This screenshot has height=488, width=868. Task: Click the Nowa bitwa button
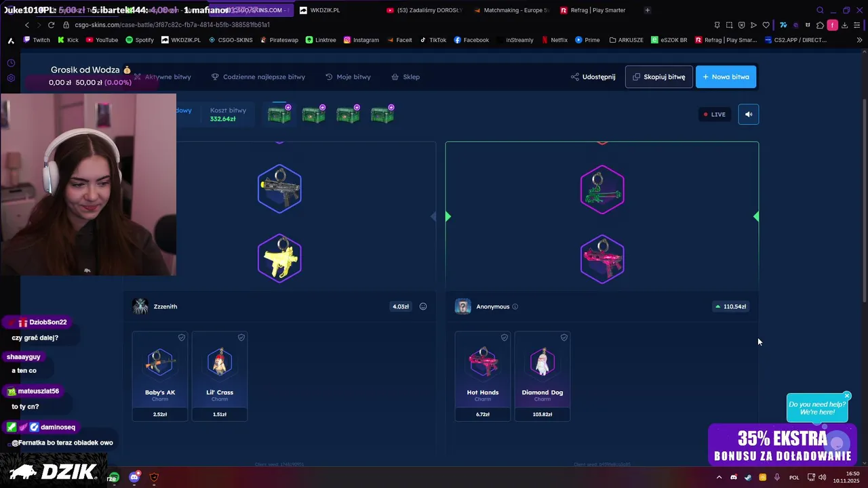click(726, 77)
